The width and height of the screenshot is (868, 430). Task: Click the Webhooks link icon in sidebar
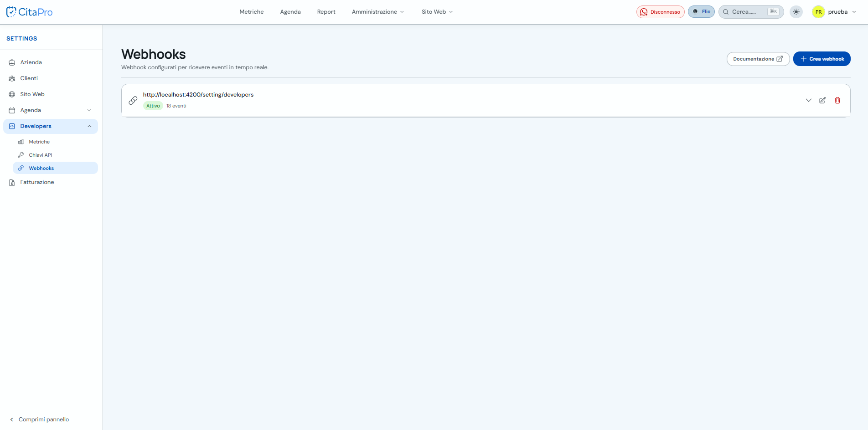coord(21,168)
